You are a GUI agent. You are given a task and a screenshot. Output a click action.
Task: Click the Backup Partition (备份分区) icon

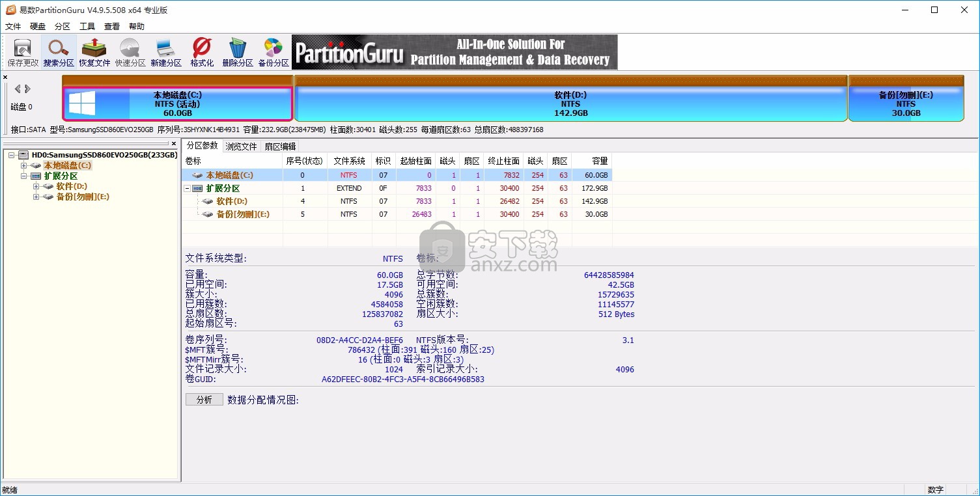coord(273,52)
